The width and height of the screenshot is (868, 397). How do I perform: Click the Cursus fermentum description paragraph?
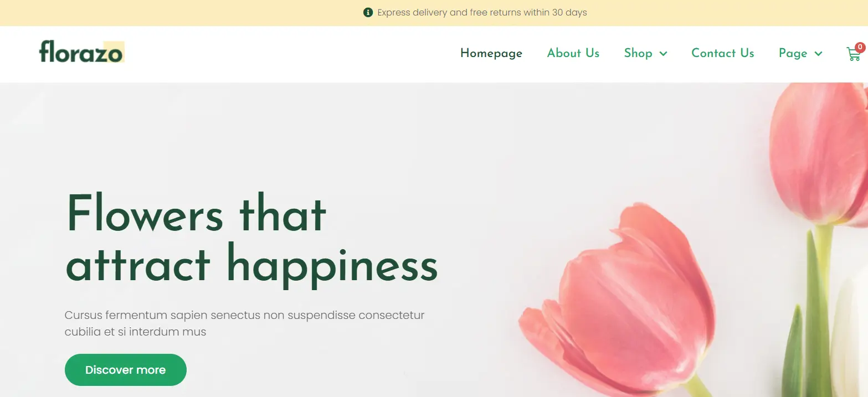244,323
